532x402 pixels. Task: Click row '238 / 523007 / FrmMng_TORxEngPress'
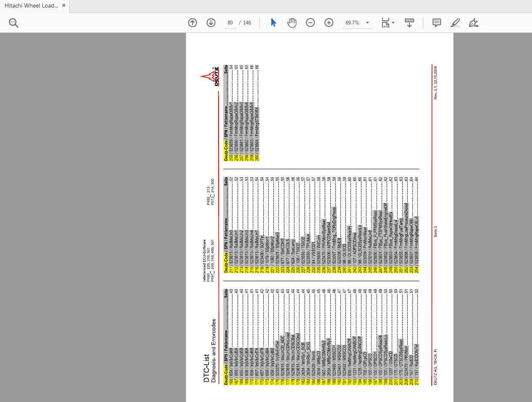tap(334, 225)
